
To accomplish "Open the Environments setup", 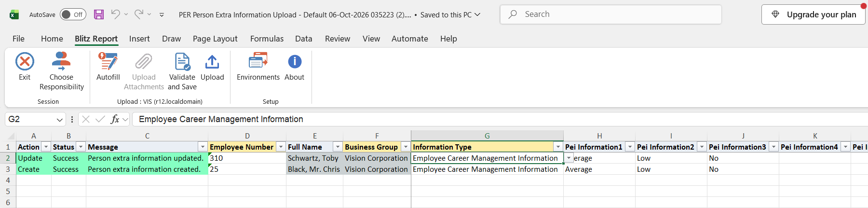I will [x=258, y=67].
